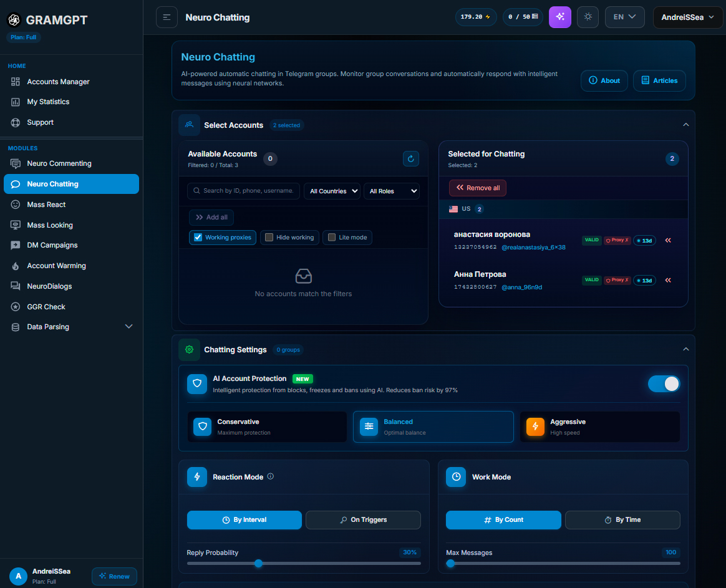Select the Balanced protection mode
The width and height of the screenshot is (726, 588).
433,427
